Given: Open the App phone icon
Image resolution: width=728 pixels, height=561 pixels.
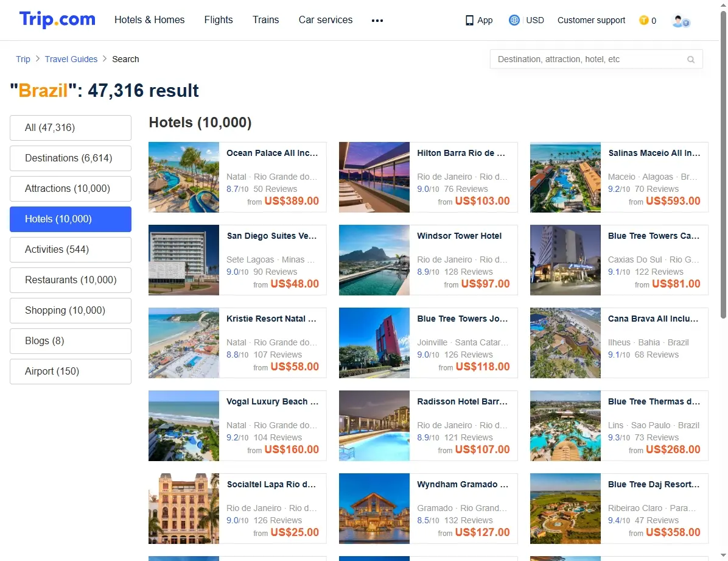Looking at the screenshot, I should (469, 21).
